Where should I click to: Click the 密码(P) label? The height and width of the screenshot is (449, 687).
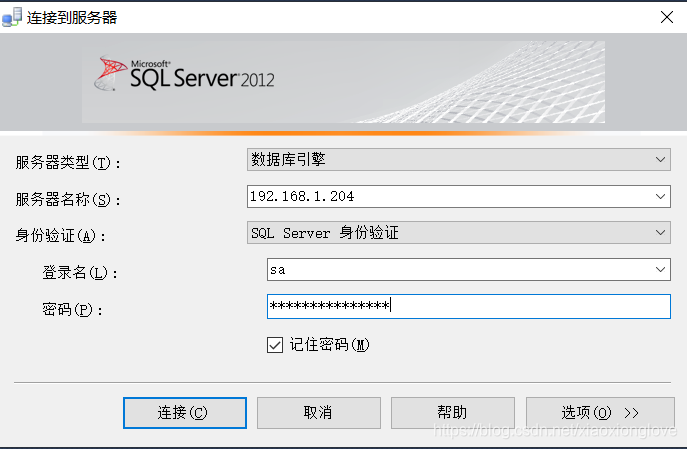[72, 310]
